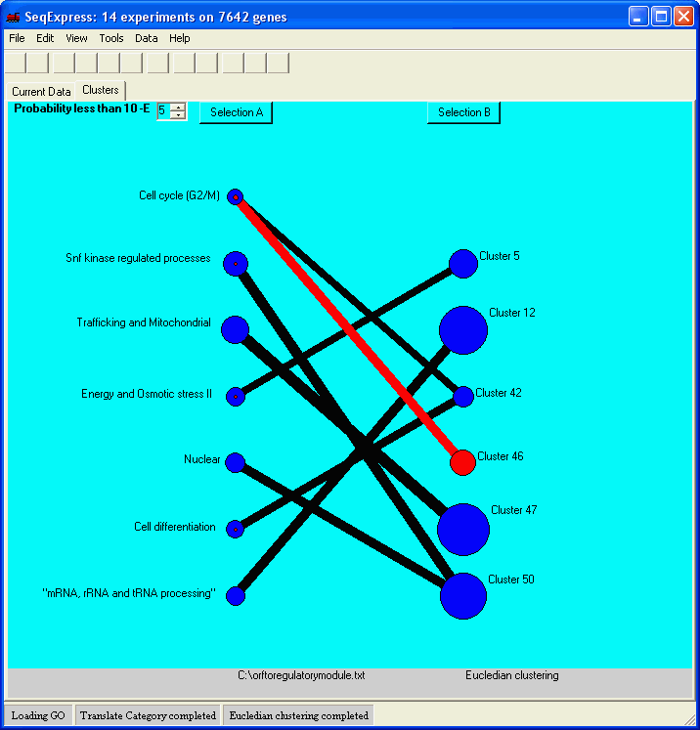Open the Data menu

pyautogui.click(x=146, y=38)
